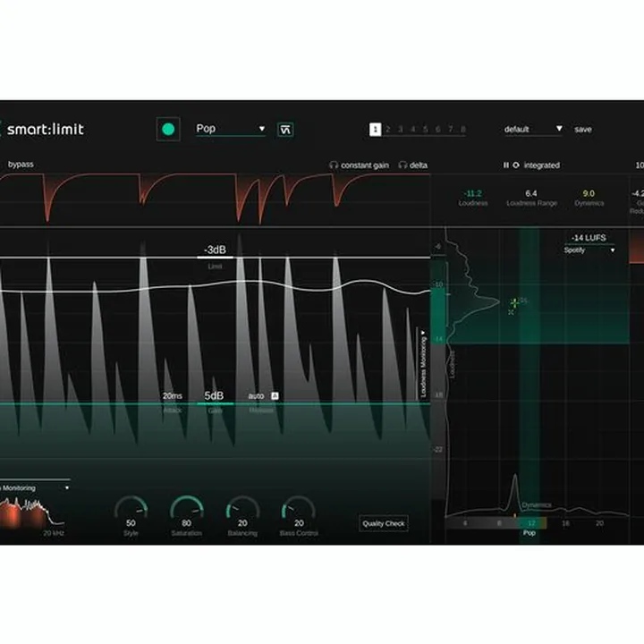Click the Dynamics distribution curve peak
The height and width of the screenshot is (644, 644).
(515, 478)
